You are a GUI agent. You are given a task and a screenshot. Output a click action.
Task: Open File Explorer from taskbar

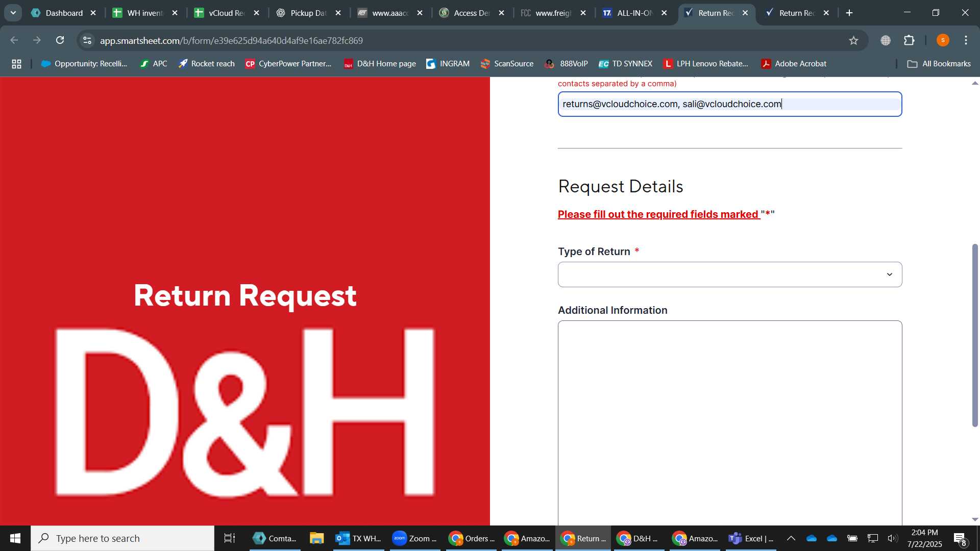317,538
